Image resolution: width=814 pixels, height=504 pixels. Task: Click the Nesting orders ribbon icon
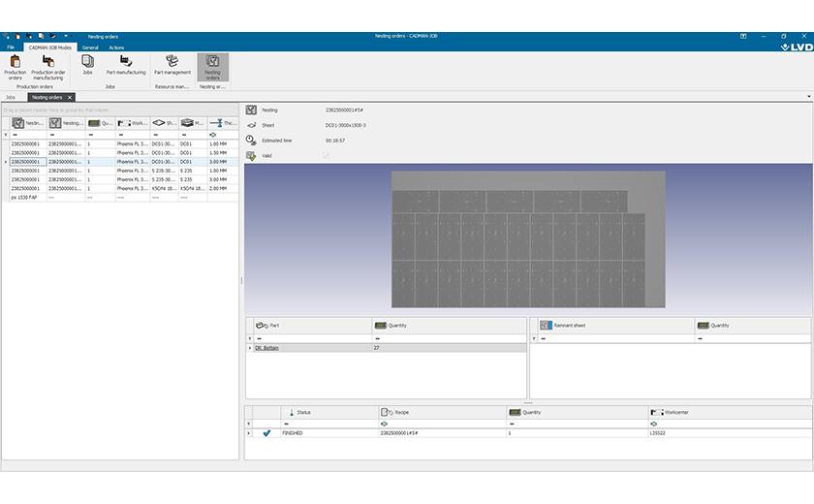click(x=212, y=64)
